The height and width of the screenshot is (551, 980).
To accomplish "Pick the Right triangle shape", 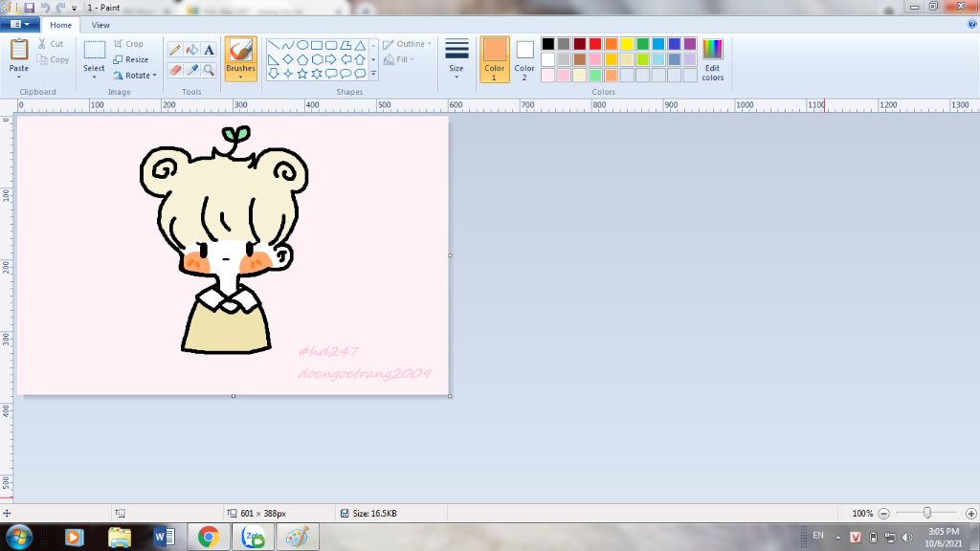I will click(273, 59).
